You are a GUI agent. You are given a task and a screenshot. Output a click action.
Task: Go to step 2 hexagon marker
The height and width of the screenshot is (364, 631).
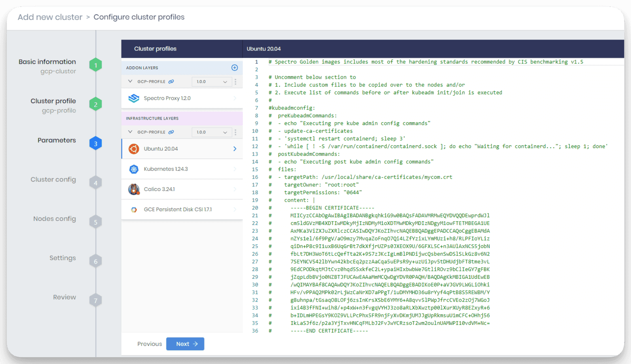pos(96,104)
